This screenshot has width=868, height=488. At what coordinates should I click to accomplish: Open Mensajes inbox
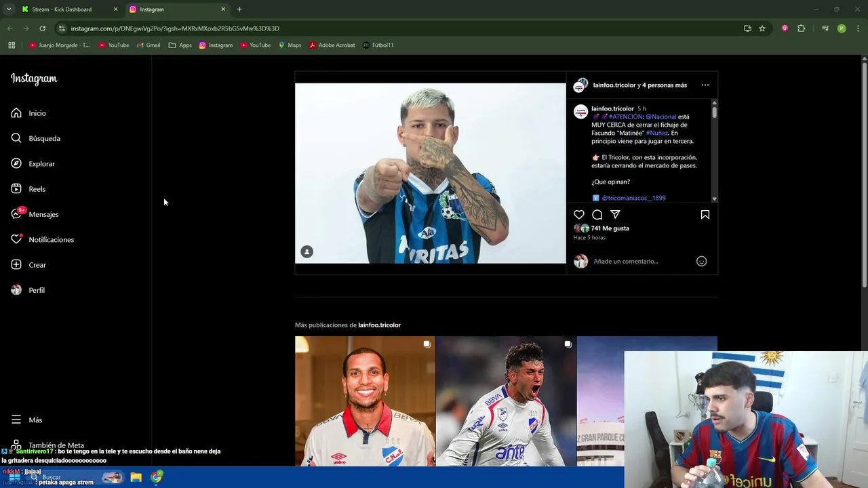click(35, 214)
